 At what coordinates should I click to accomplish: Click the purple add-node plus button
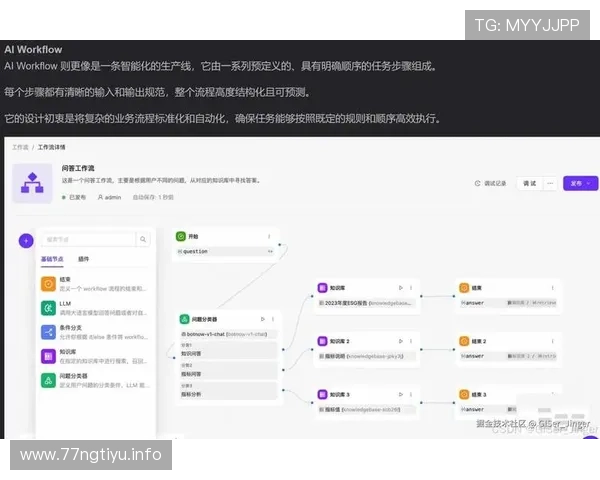point(26,241)
